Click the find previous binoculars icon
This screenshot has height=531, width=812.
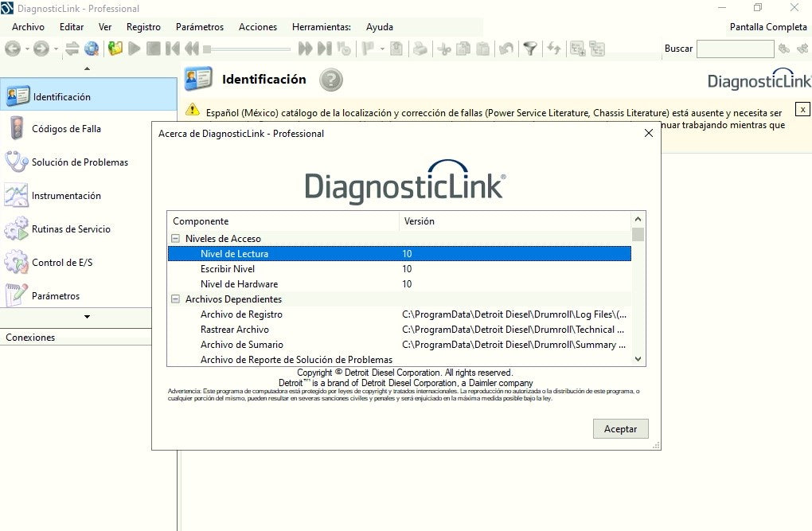point(784,49)
